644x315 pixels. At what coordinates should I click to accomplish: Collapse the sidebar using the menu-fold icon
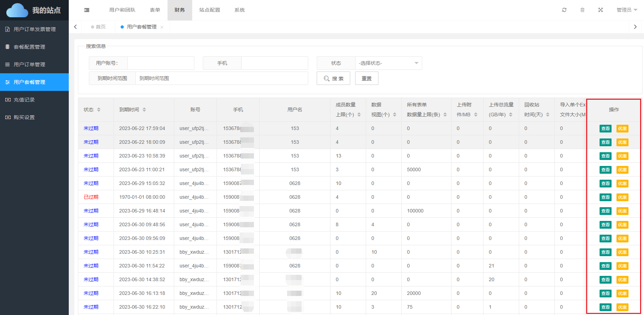(87, 10)
